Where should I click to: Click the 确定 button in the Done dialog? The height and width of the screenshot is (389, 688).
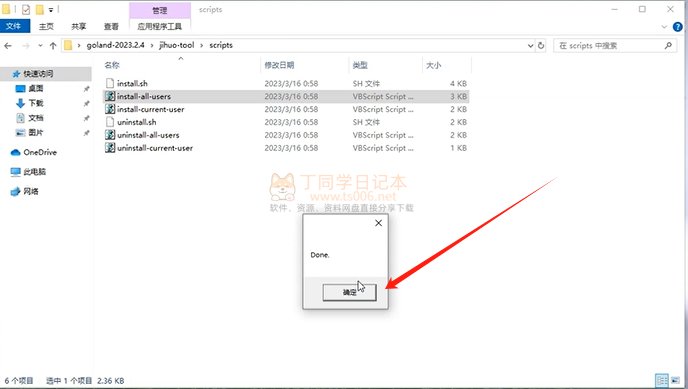(349, 292)
